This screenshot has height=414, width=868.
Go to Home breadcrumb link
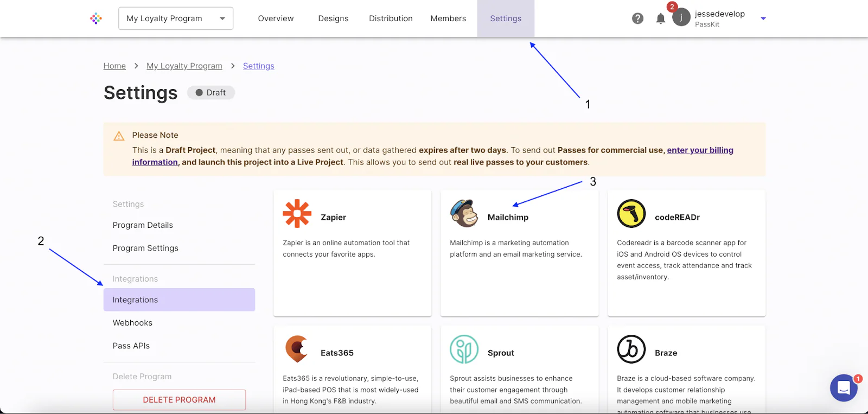tap(114, 66)
